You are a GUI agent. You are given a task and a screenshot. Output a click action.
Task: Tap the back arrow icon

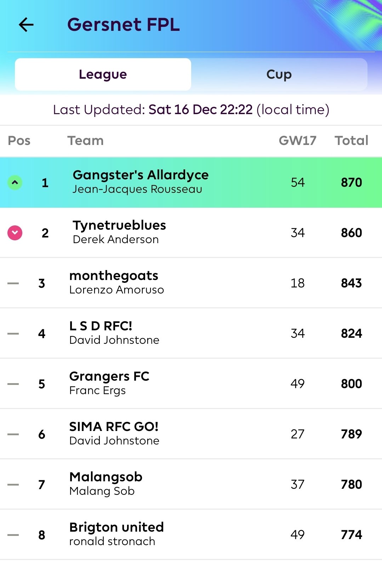26,25
